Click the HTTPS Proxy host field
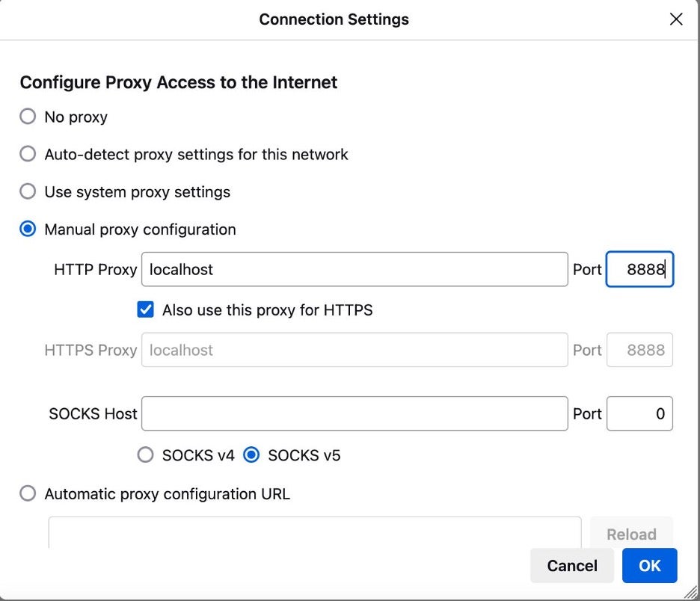 tap(354, 350)
